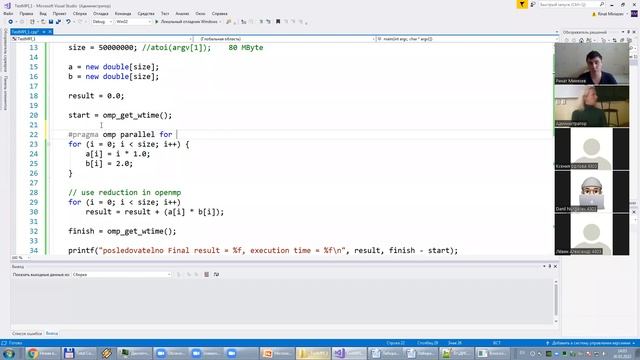Image resolution: width=640 pixels, height=360 pixels.
Task: Click the 'finish = omp_get_wtime();' line
Action: [122, 231]
